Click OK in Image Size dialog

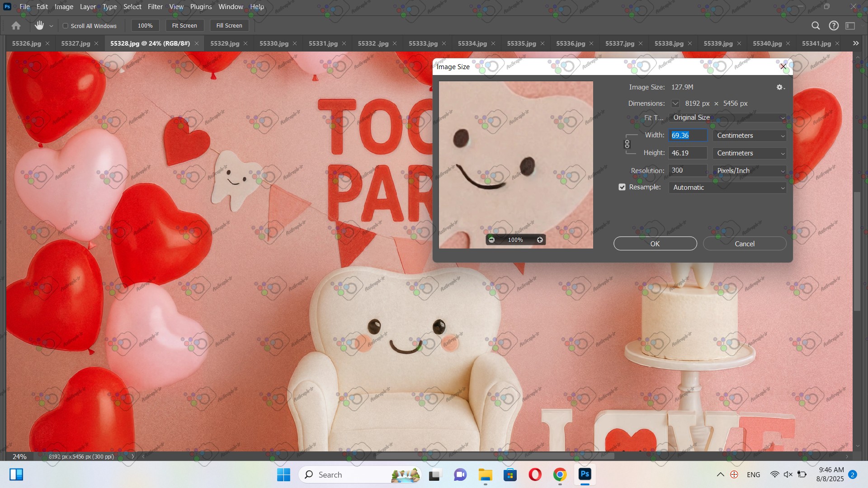tap(655, 244)
